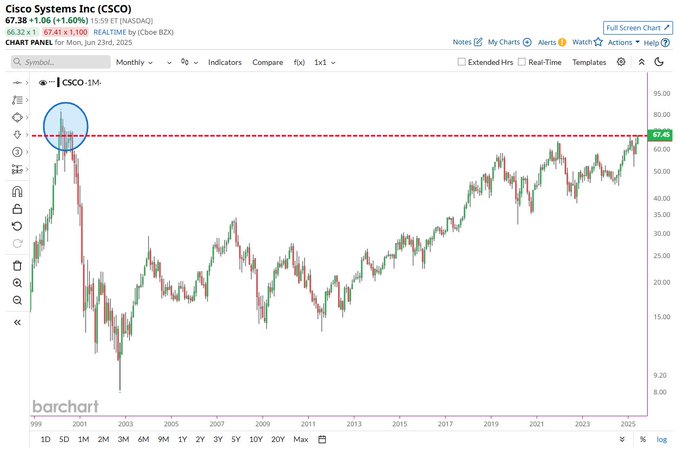The height and width of the screenshot is (449, 679).
Task: Zoom out with the magnifier minus icon
Action: pos(17,300)
